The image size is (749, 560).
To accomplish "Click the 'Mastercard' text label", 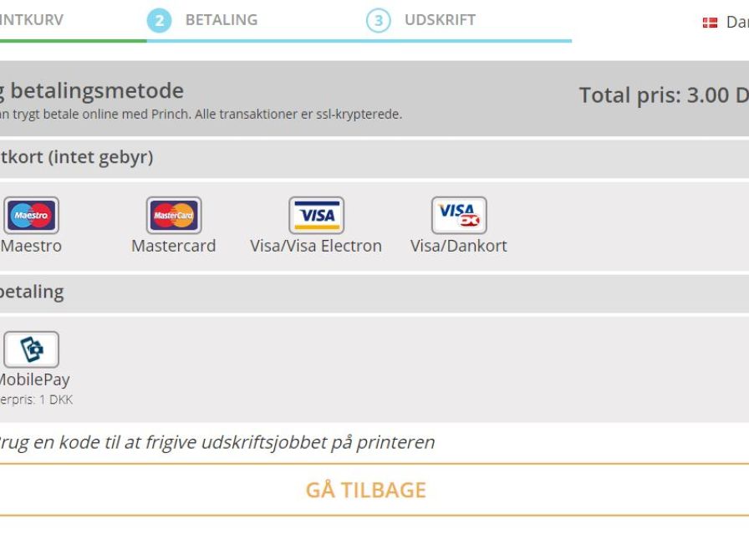I will [x=173, y=246].
